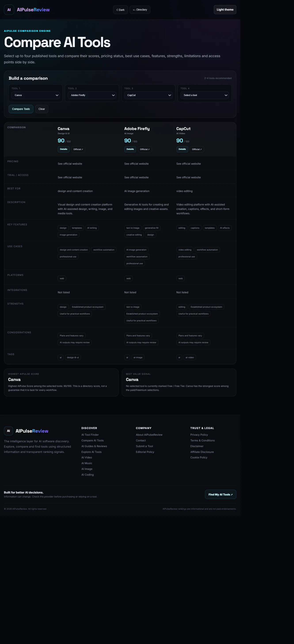This screenshot has height=644, width=294.
Task: Click the "ai-video" tag chip
Action: point(190,358)
